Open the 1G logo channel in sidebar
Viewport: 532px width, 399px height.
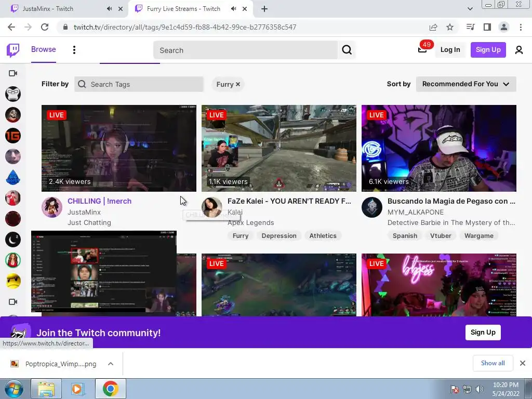13,136
